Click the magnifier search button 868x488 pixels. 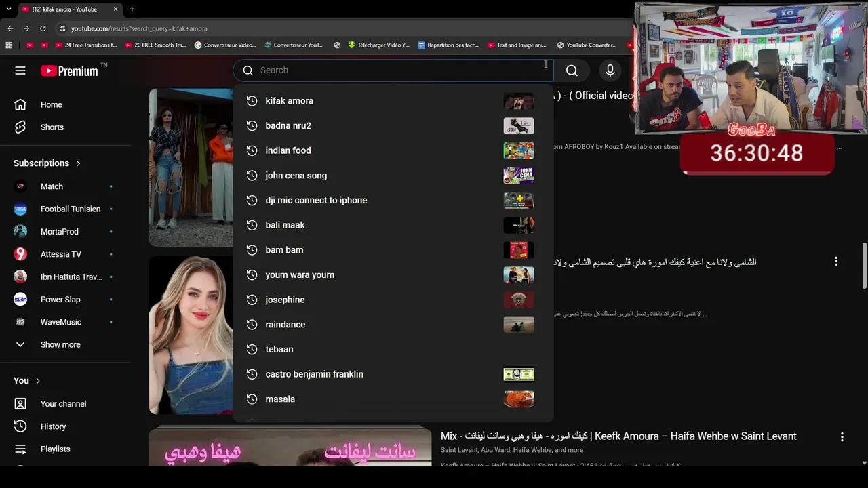click(572, 70)
